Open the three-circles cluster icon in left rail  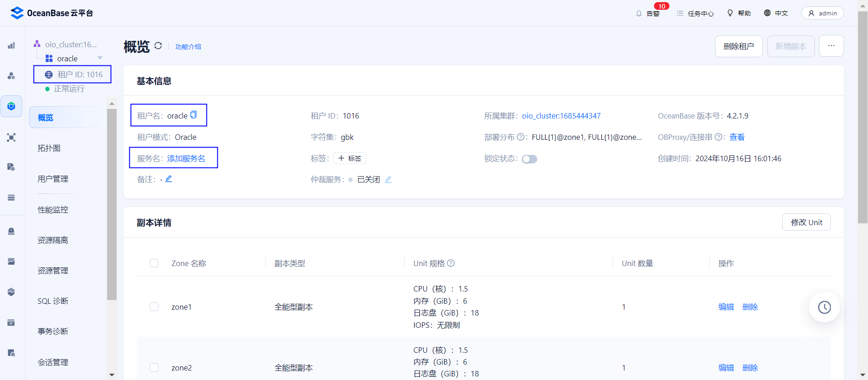(11, 76)
